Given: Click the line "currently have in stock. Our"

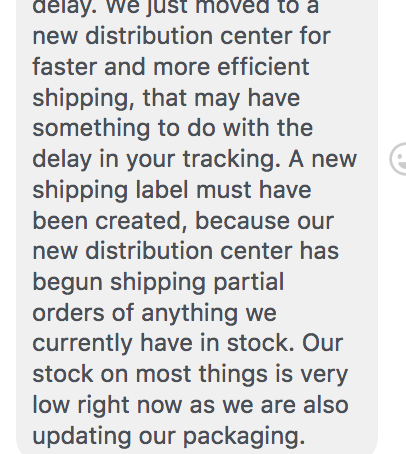Looking at the screenshot, I should [188, 344].
